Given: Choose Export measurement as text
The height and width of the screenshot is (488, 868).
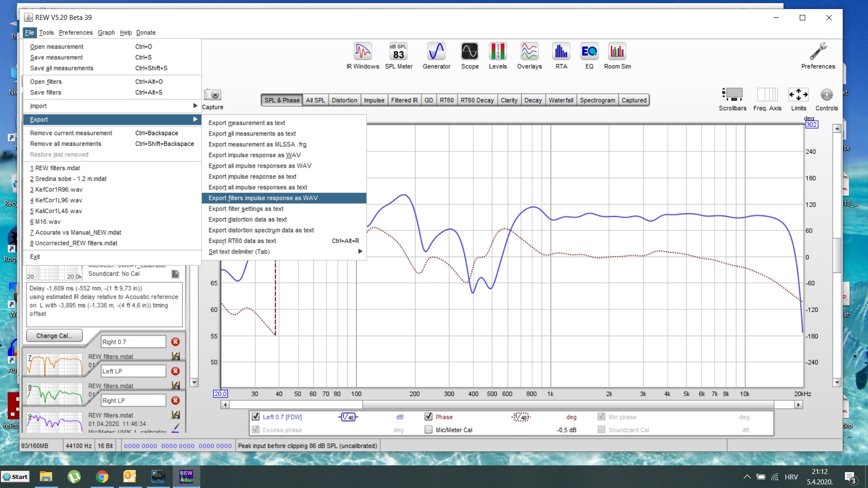Looking at the screenshot, I should click(x=284, y=123).
